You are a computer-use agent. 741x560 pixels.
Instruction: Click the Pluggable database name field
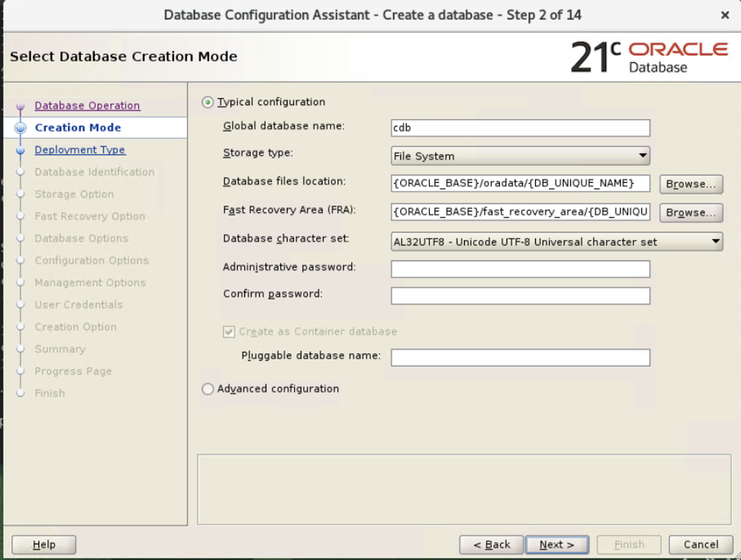point(520,358)
